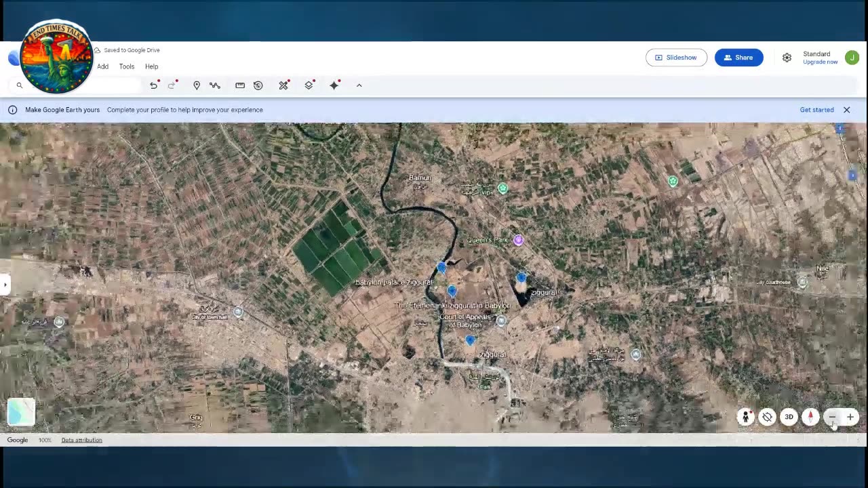Click the 100% status indicator

(x=45, y=440)
